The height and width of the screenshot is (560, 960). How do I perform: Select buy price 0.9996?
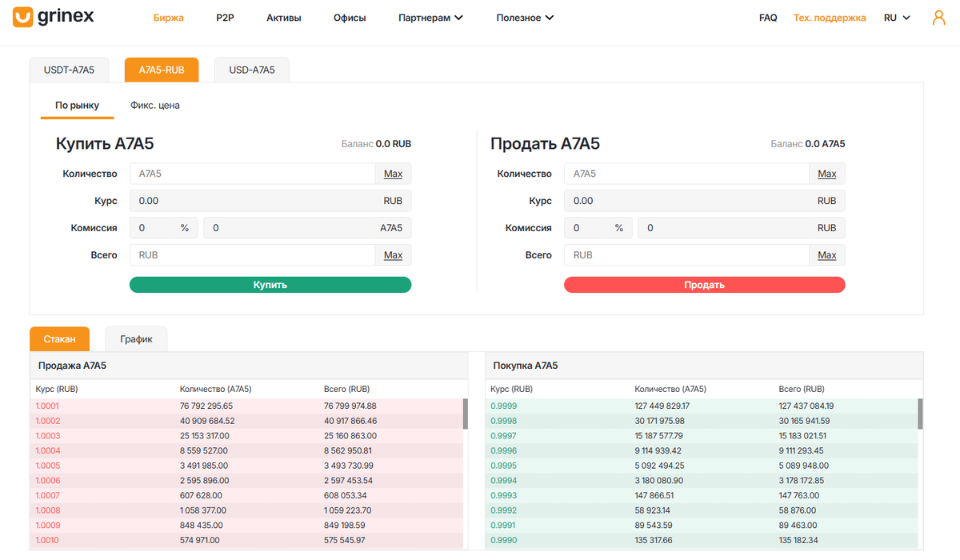click(x=503, y=450)
